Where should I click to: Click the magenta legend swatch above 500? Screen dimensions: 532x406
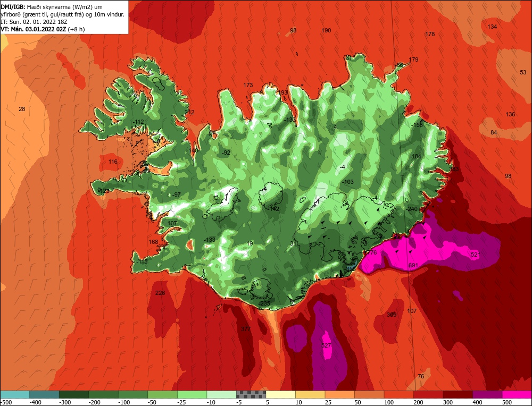pyautogui.click(x=517, y=394)
